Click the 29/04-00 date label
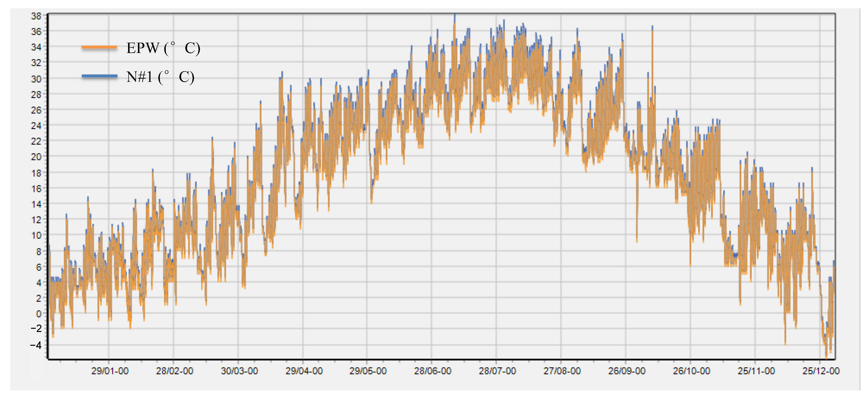The width and height of the screenshot is (868, 399). pyautogui.click(x=304, y=371)
